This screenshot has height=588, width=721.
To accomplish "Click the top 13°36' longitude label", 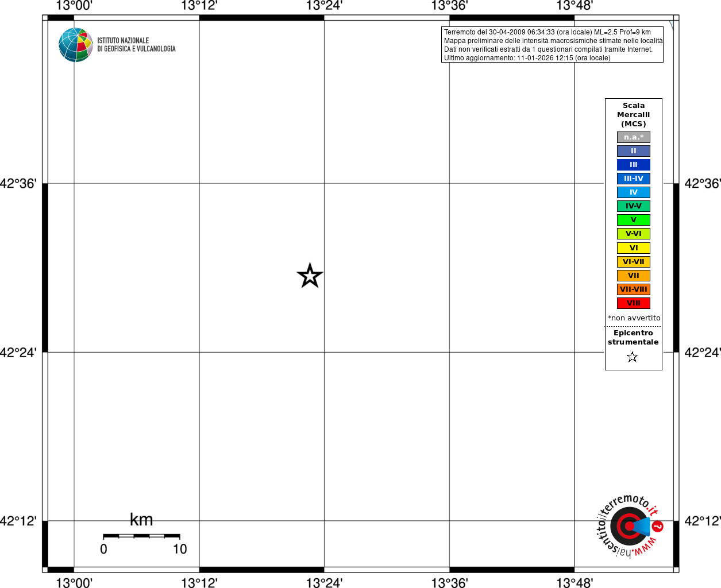I will tap(450, 6).
